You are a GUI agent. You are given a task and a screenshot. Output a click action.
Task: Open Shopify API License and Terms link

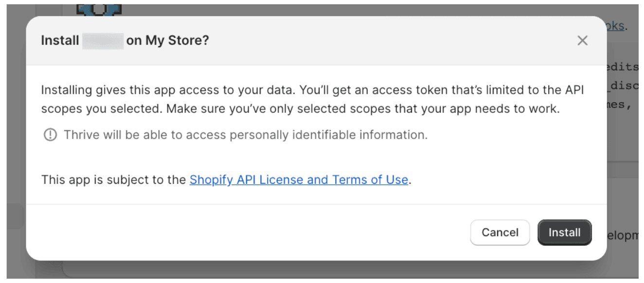pos(298,180)
